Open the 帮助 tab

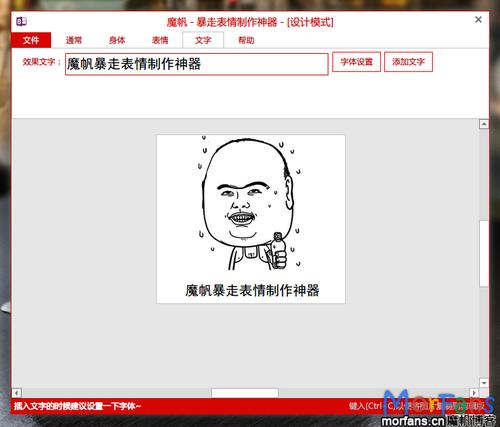click(246, 40)
